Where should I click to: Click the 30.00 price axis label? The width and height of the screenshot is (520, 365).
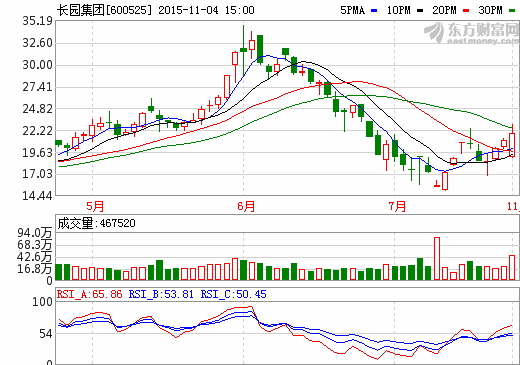tap(38, 65)
